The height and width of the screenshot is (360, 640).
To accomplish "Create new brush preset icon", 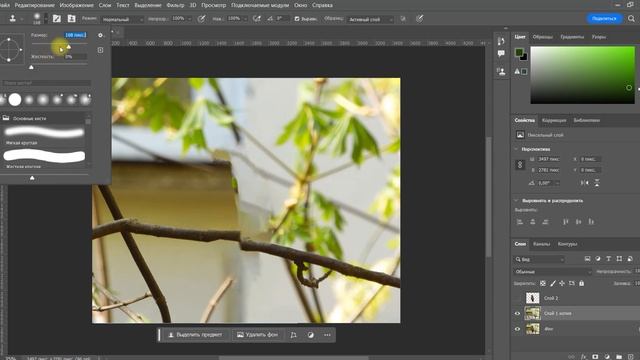I will 100,50.
